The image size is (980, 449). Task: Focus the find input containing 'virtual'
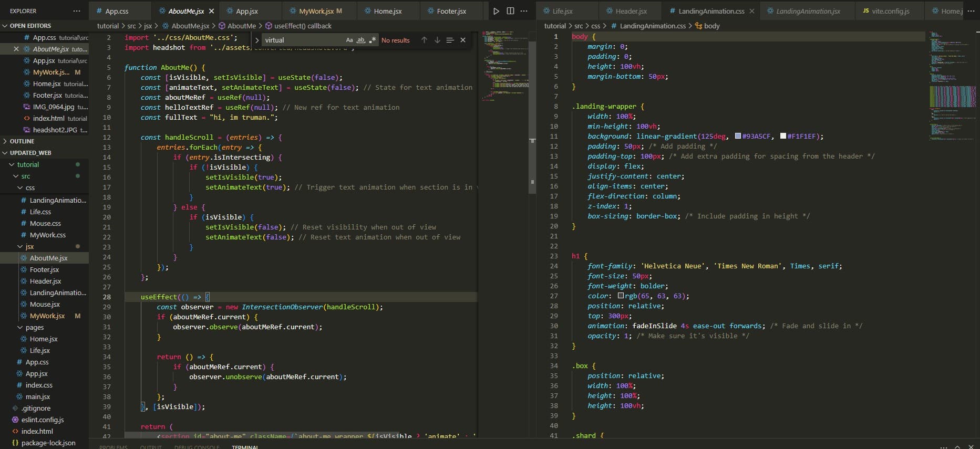coord(303,40)
